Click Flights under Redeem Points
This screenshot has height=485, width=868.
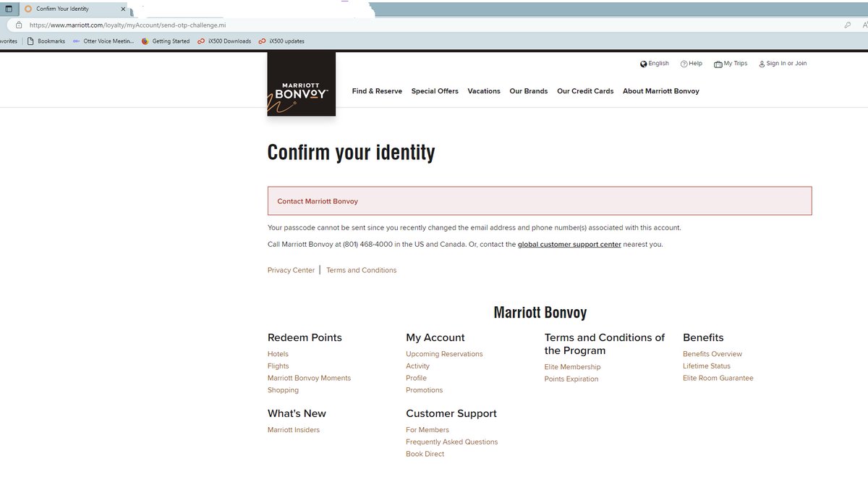click(x=278, y=366)
